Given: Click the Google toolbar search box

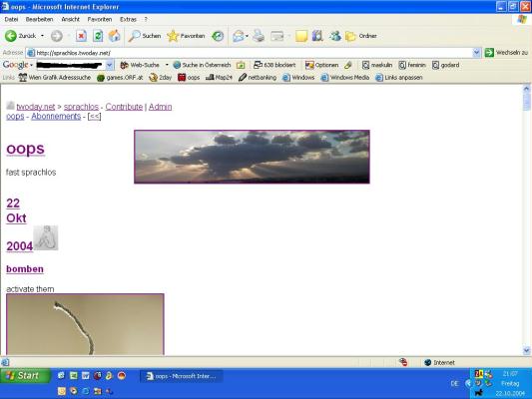Looking at the screenshot, I should 71,65.
